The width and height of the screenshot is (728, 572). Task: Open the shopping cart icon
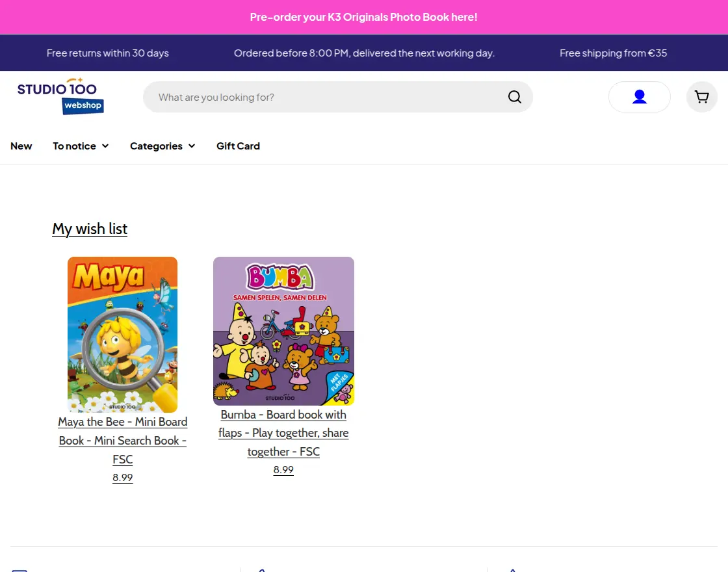pos(701,97)
